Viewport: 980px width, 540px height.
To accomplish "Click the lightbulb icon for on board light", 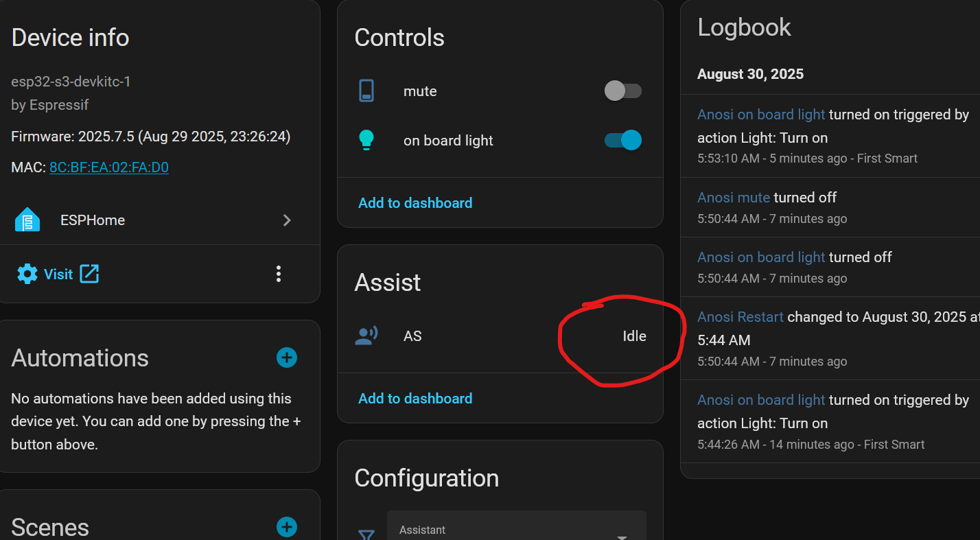I will tap(366, 140).
